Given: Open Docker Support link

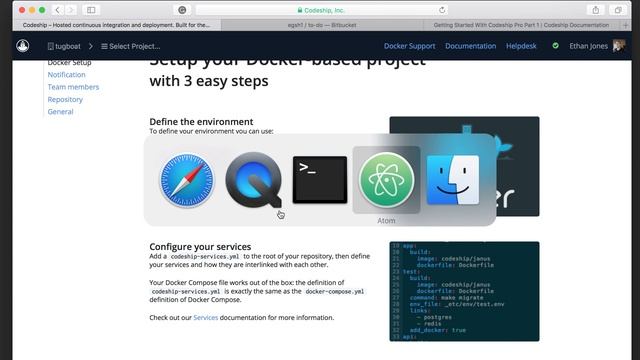Looking at the screenshot, I should point(409,46).
